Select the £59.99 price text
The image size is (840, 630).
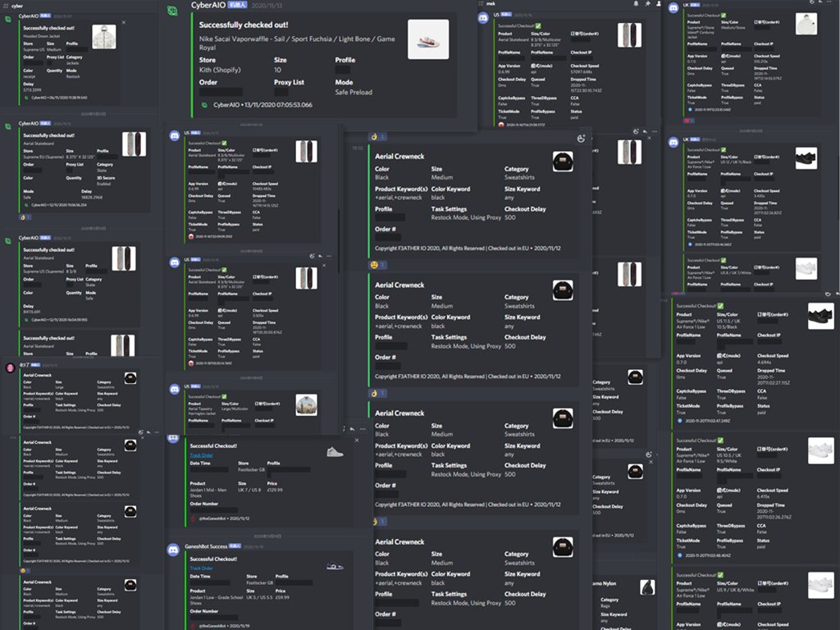281,597
